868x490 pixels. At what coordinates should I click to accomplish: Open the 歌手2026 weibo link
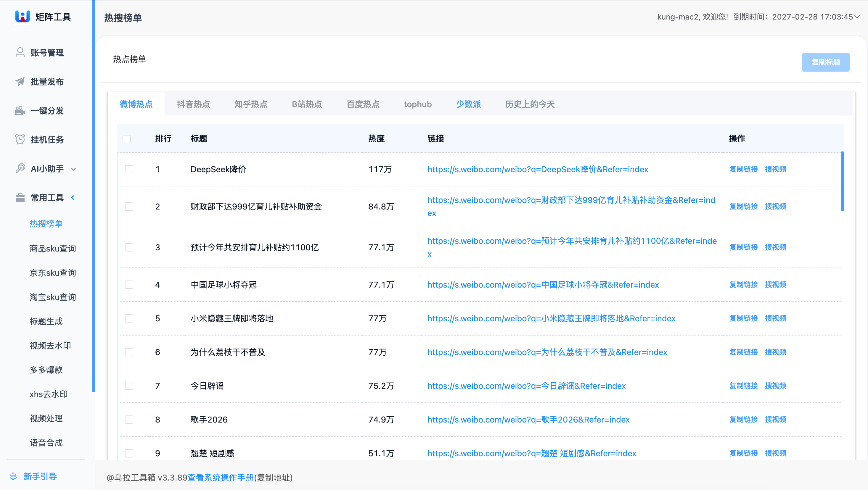point(528,419)
